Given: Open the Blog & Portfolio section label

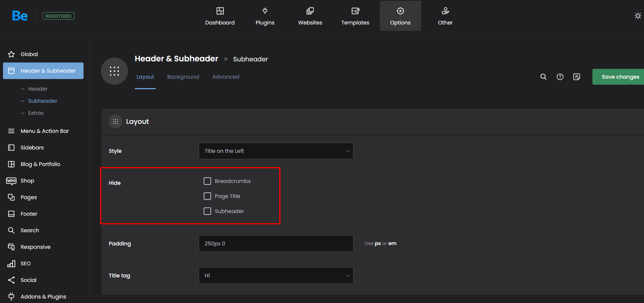Looking at the screenshot, I should pyautogui.click(x=40, y=164).
